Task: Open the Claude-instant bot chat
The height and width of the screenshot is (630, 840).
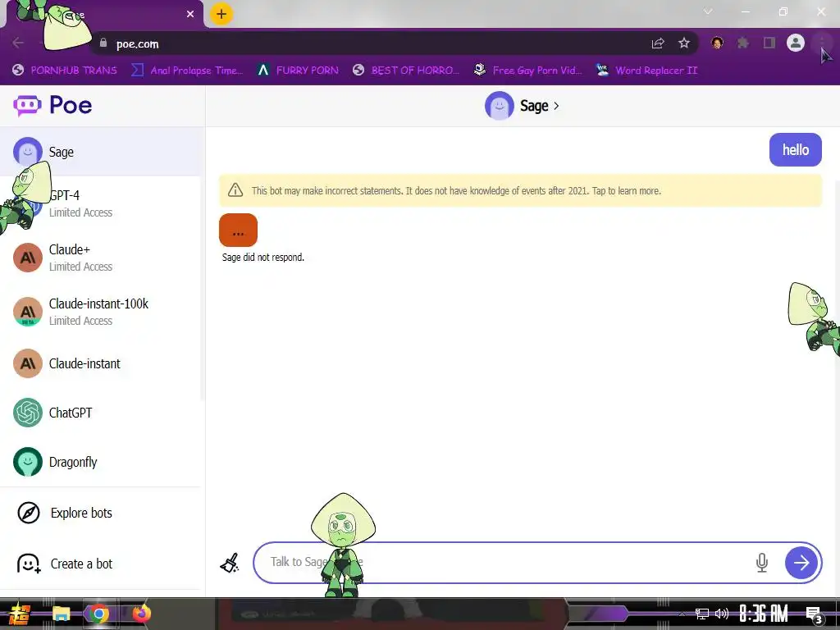Action: 102,363
